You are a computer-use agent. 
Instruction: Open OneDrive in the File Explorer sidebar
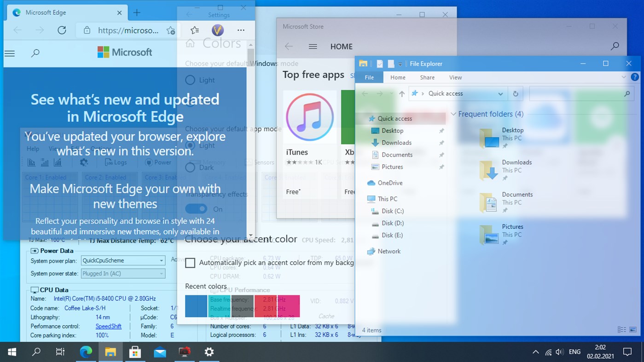pos(389,183)
